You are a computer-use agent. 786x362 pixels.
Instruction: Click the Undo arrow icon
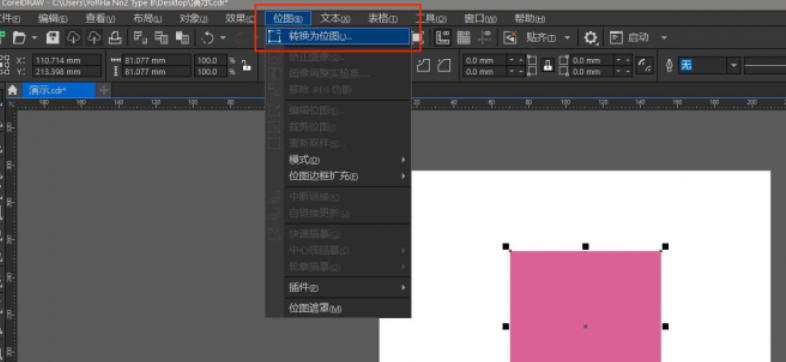(x=208, y=38)
